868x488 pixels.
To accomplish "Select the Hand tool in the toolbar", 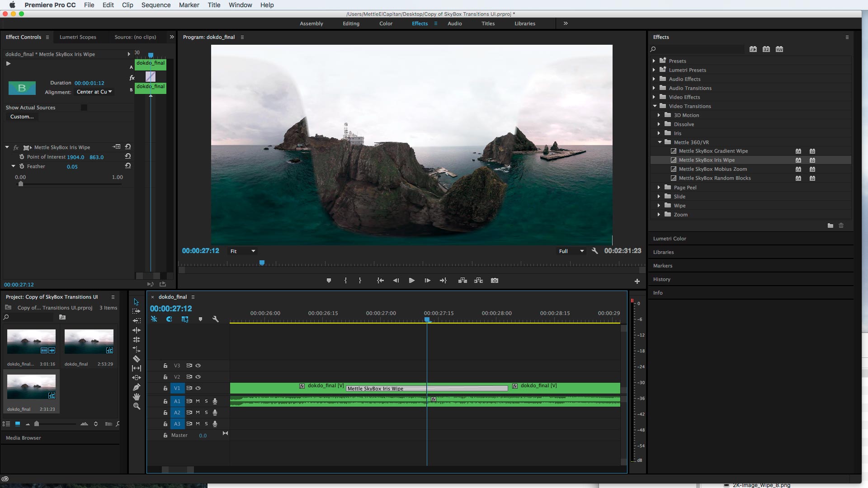I will point(136,397).
